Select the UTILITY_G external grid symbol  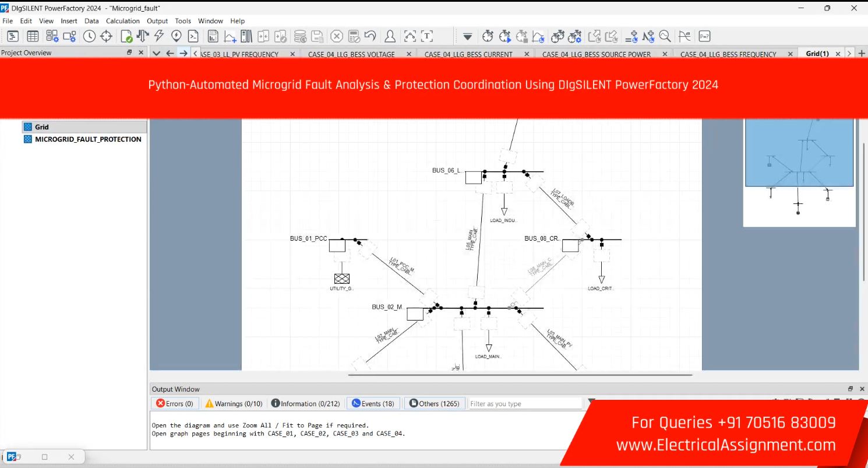(342, 279)
